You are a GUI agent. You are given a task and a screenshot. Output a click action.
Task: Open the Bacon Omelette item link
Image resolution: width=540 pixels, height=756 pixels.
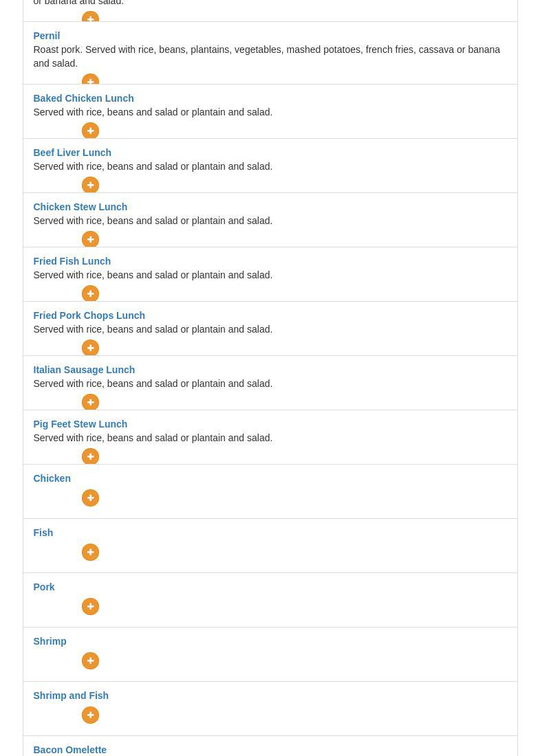click(69, 750)
